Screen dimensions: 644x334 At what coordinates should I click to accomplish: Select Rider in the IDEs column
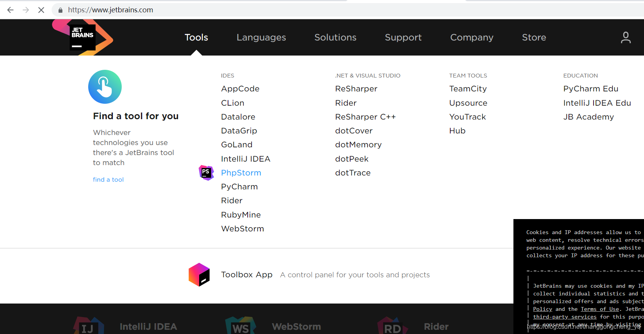point(232,201)
